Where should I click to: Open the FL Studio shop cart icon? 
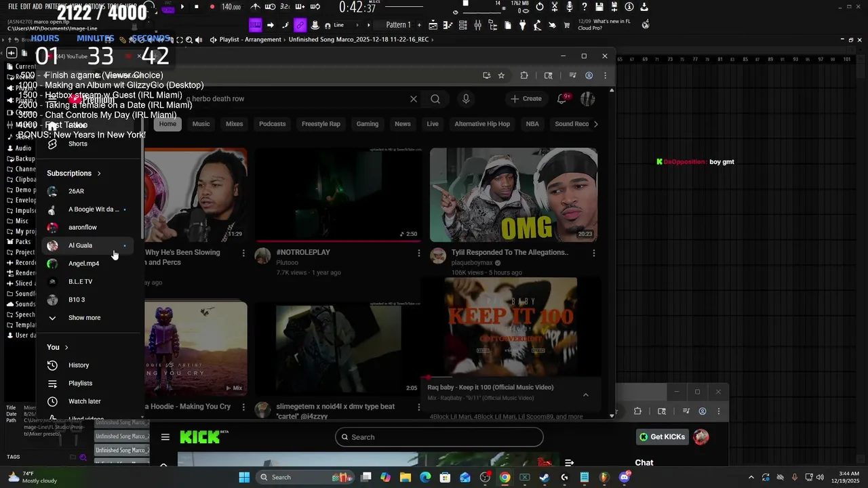[x=567, y=25]
